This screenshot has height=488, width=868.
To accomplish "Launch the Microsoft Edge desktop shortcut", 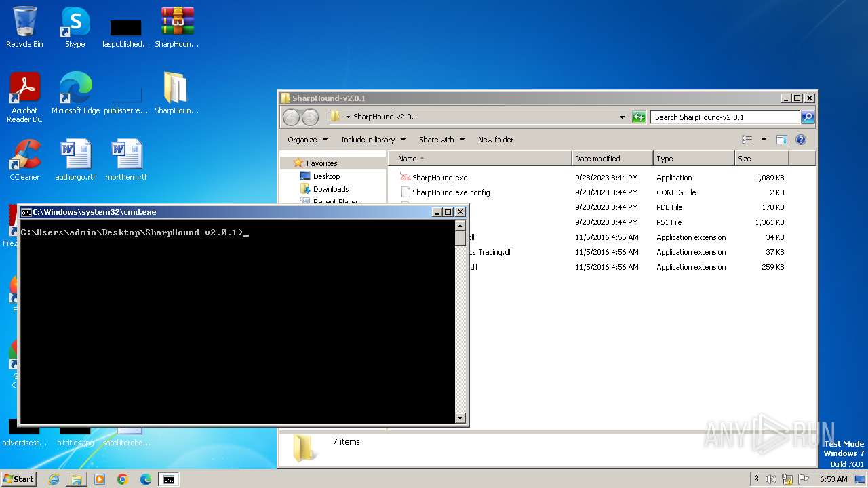I will [75, 94].
